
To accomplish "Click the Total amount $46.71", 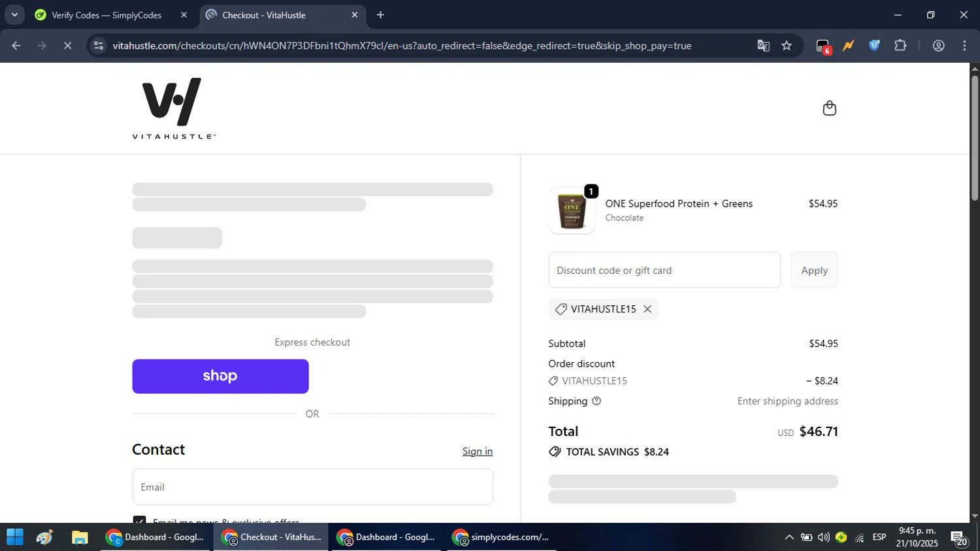I will pyautogui.click(x=819, y=431).
